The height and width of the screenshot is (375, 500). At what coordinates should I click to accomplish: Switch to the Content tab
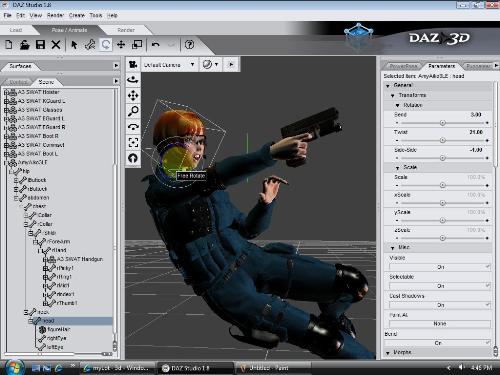[x=18, y=82]
